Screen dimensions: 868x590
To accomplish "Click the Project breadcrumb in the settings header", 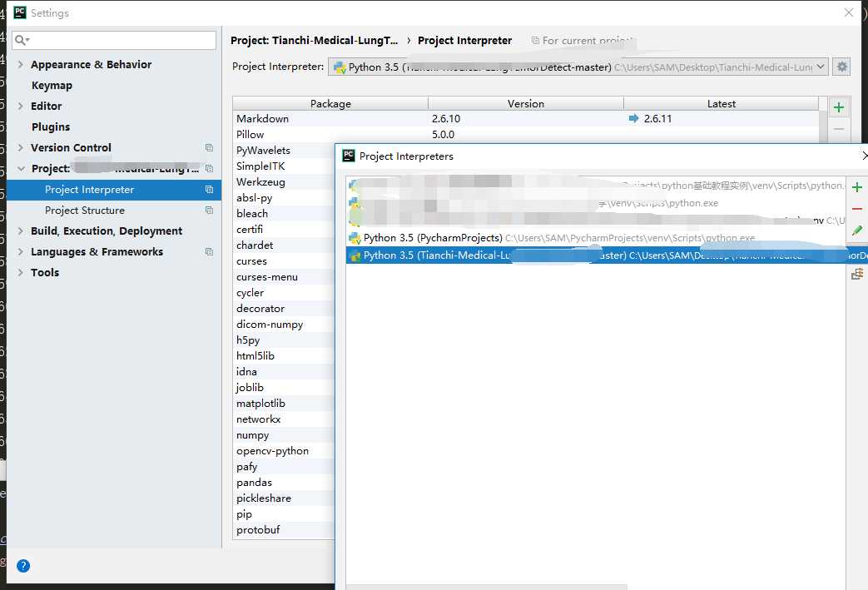I will coord(314,41).
